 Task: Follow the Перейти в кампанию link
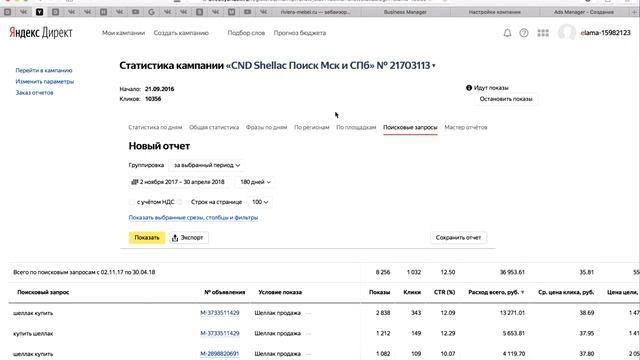(44, 70)
